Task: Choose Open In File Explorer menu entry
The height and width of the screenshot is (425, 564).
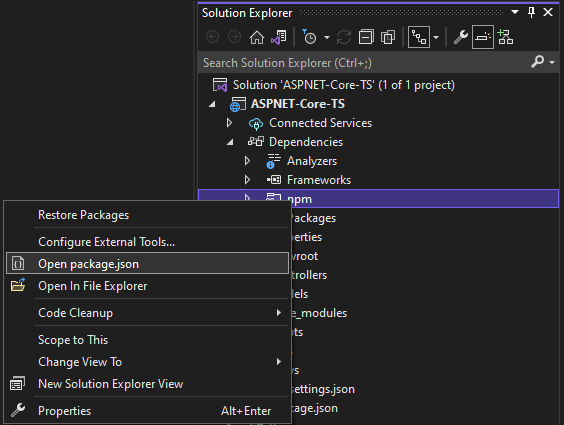Action: click(x=147, y=286)
